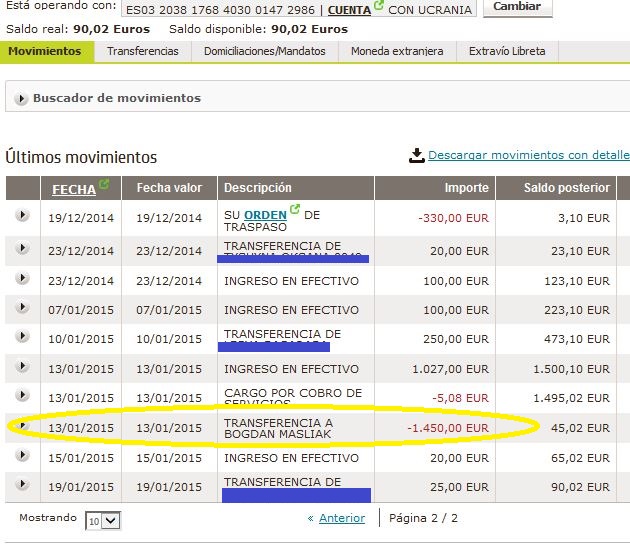Expand the 1.027,00 EUR ingreso row arrow
Image resolution: width=630 pixels, height=549 pixels.
(x=22, y=369)
